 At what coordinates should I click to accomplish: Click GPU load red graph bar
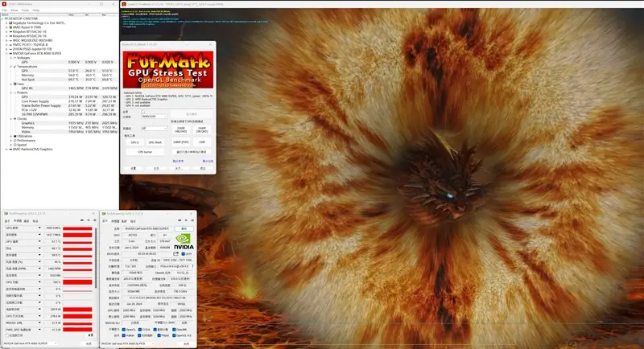click(77, 282)
